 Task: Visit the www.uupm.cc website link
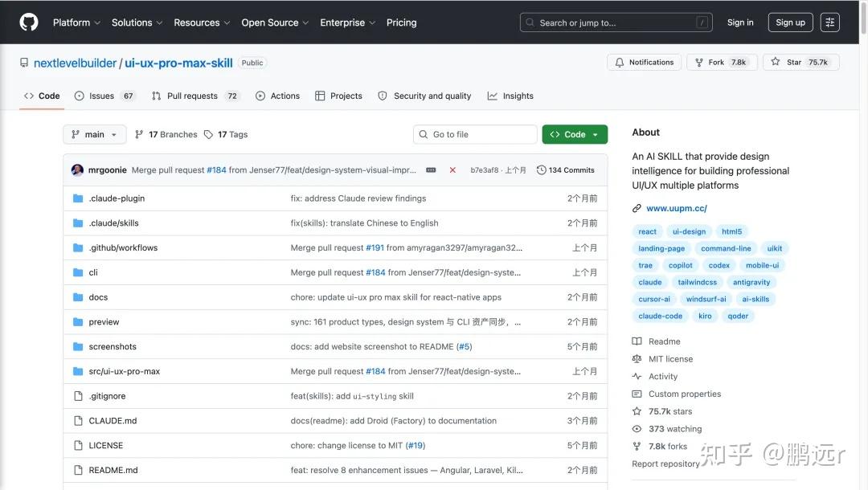pyautogui.click(x=677, y=209)
